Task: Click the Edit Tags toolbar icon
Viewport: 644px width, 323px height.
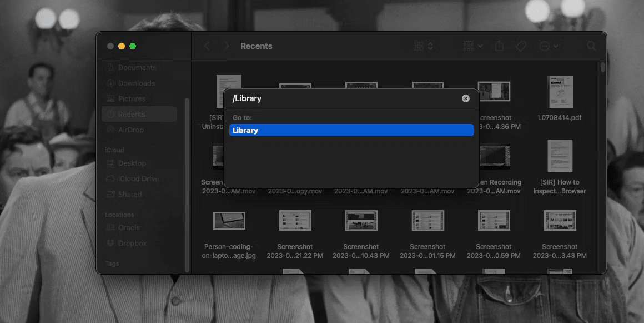Action: (521, 46)
